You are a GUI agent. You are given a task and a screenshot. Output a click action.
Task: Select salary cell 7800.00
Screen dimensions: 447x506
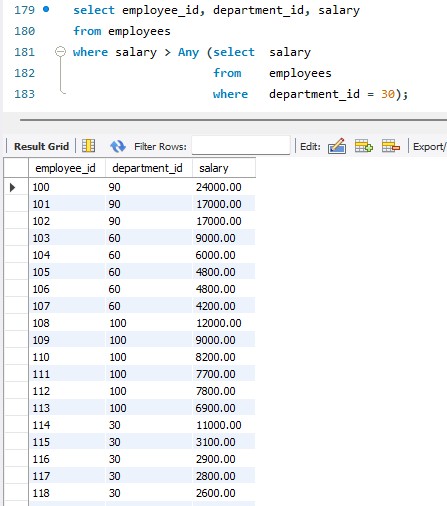(224, 391)
